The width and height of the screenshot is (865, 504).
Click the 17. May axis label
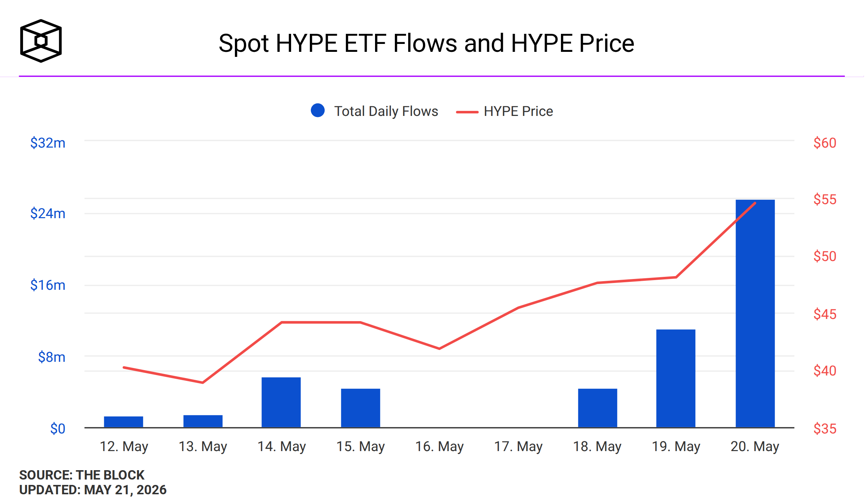(x=518, y=447)
